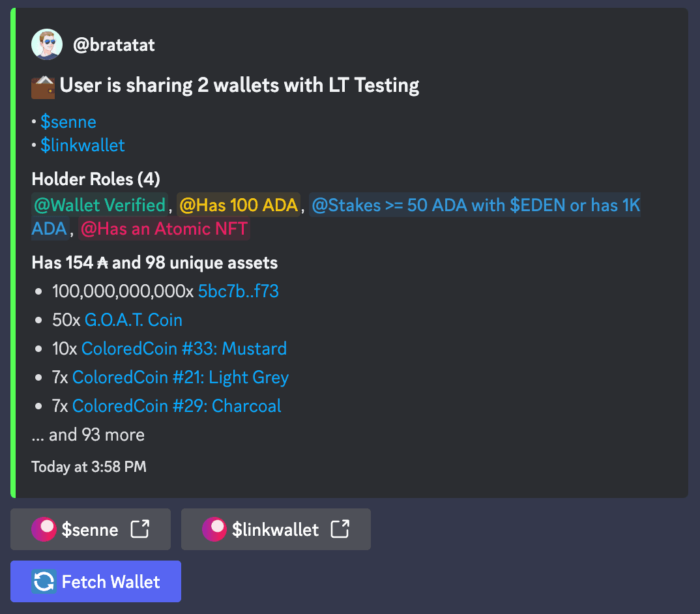Select the @Wallet Verified role mention

pyautogui.click(x=100, y=205)
